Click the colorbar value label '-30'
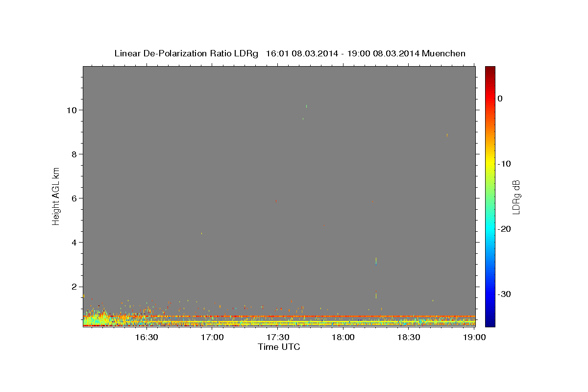Image resolution: width=588 pixels, height=392 pixels. (505, 294)
